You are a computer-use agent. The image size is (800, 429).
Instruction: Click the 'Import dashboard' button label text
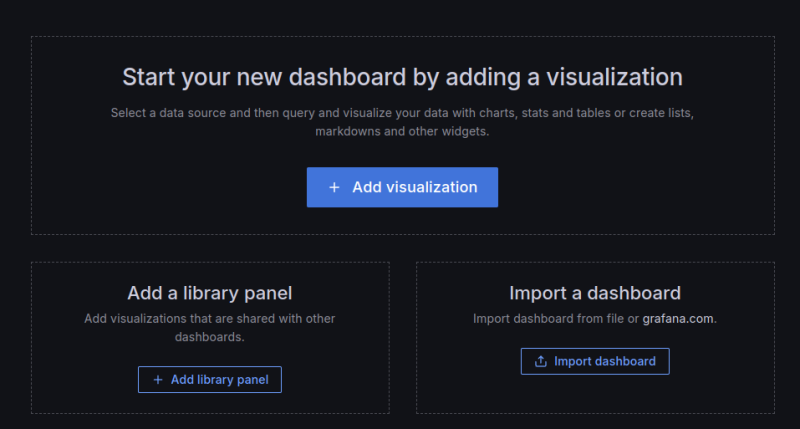click(605, 361)
